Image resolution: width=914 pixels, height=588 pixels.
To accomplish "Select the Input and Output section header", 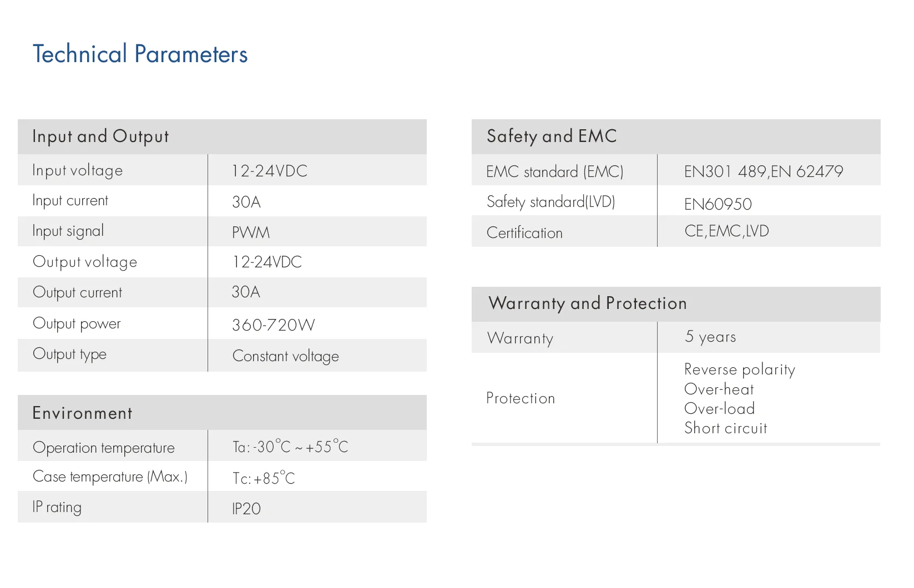I will coord(100,136).
